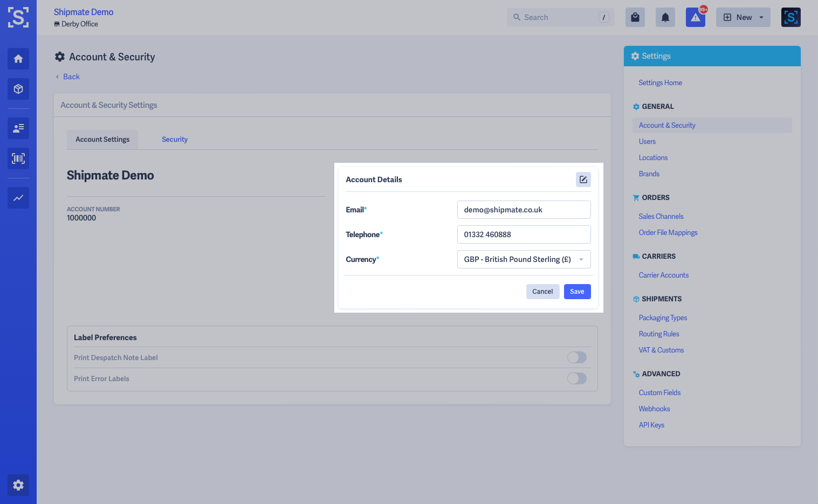Click the Cancel button
Screen dimensions: 818x504
pyautogui.click(x=542, y=292)
